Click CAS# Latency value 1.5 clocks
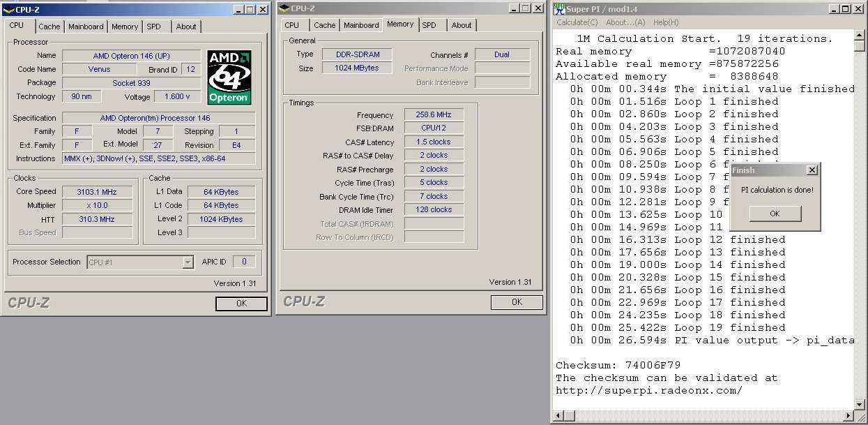Screen dimensions: 868x425 (434, 142)
